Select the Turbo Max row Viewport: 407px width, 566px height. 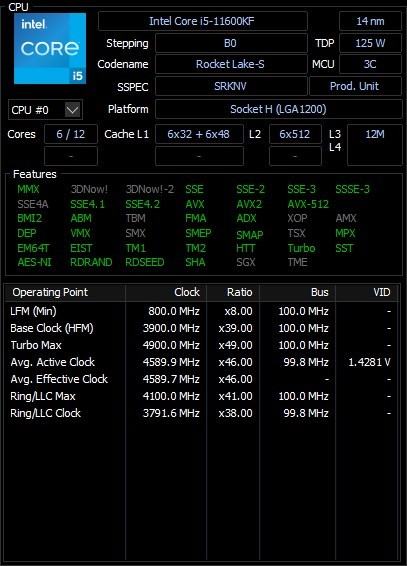point(201,345)
